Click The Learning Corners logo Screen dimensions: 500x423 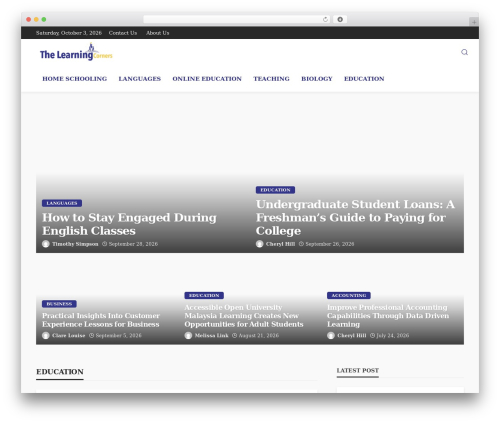[76, 52]
